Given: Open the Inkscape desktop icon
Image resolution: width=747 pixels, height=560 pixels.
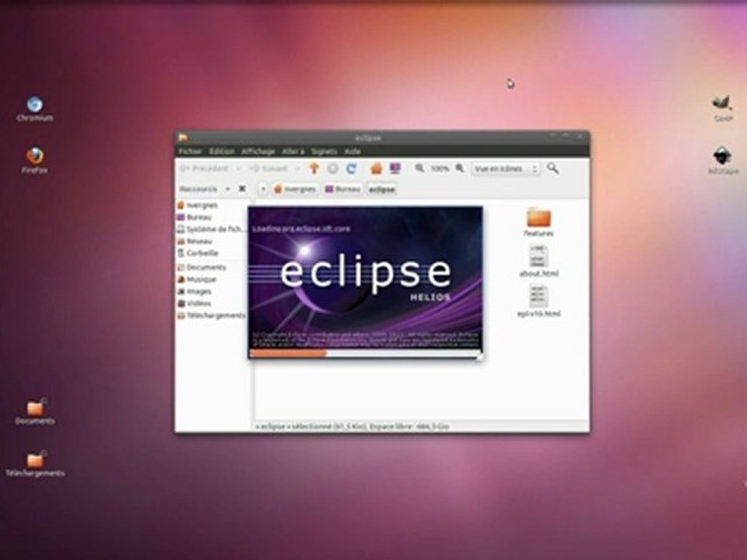Looking at the screenshot, I should [x=723, y=160].
